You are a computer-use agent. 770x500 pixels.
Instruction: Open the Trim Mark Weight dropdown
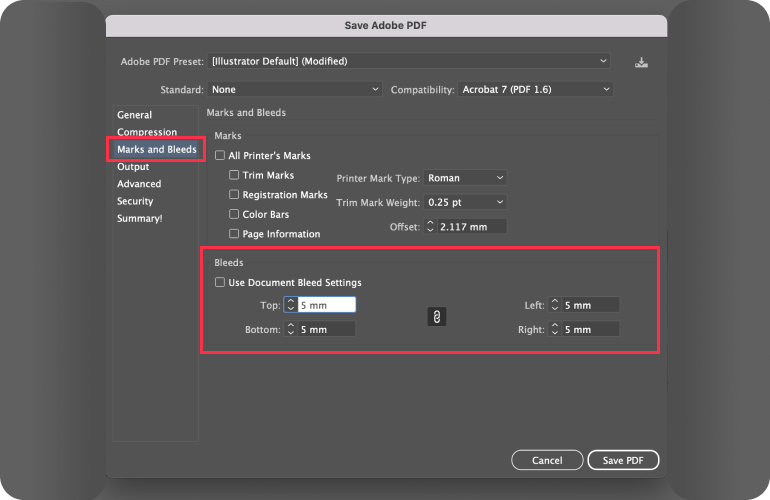(x=464, y=202)
